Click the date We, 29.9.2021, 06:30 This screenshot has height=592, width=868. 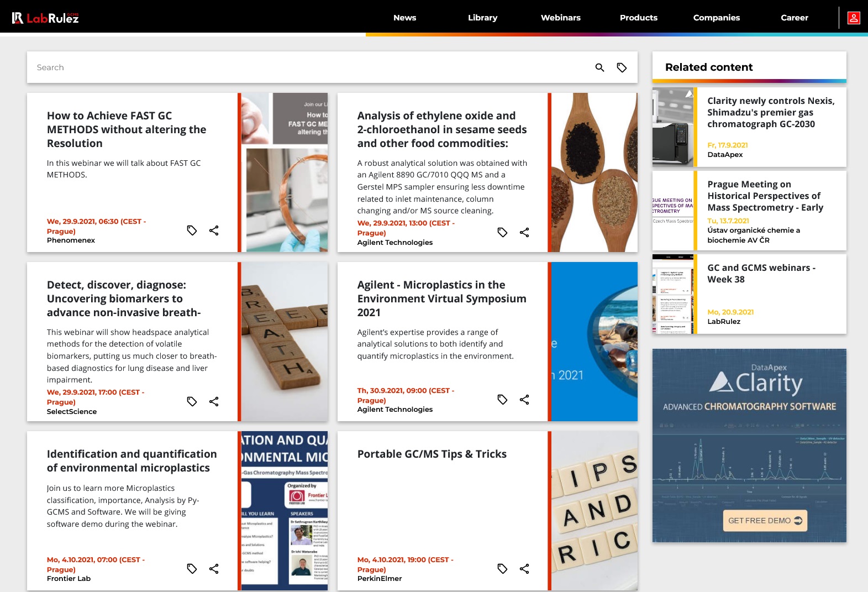(x=96, y=226)
